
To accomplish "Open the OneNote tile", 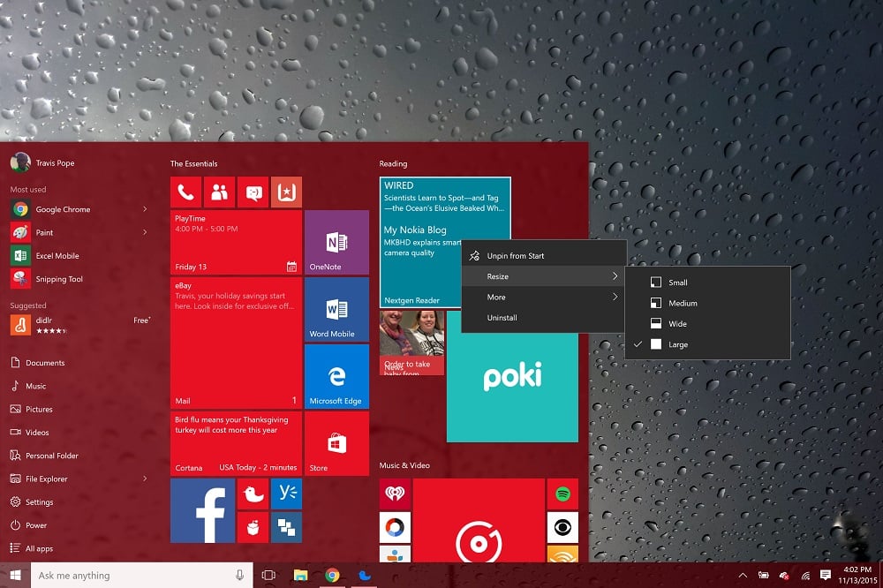I will (x=336, y=242).
